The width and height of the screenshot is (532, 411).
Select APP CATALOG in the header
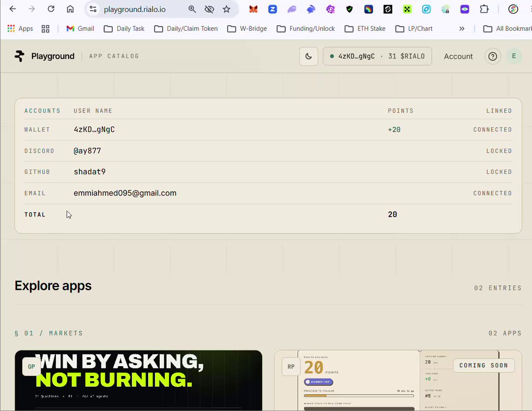click(114, 56)
